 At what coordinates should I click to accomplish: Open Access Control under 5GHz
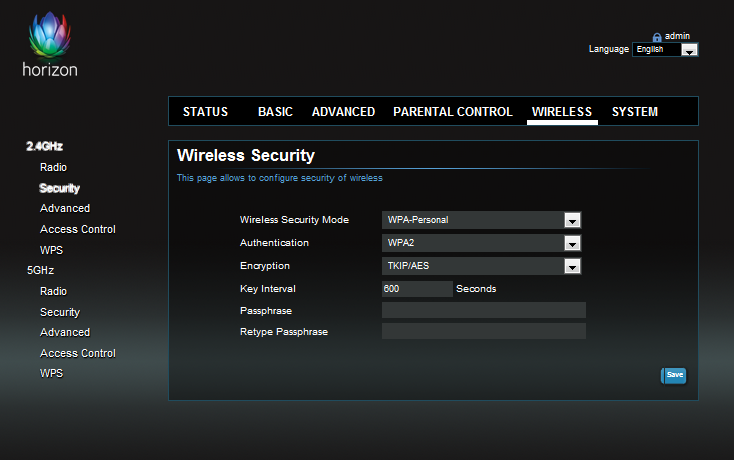78,353
